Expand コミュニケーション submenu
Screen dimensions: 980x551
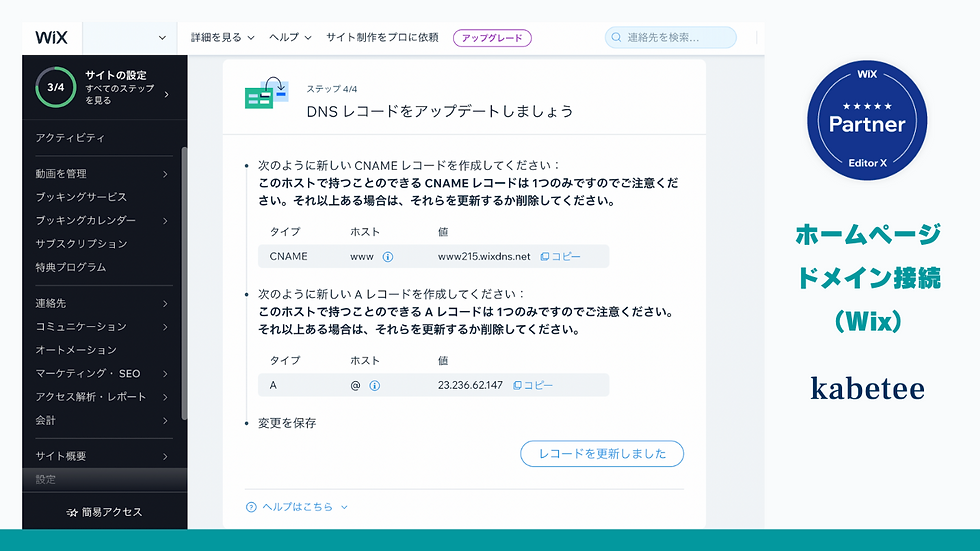pyautogui.click(x=165, y=327)
